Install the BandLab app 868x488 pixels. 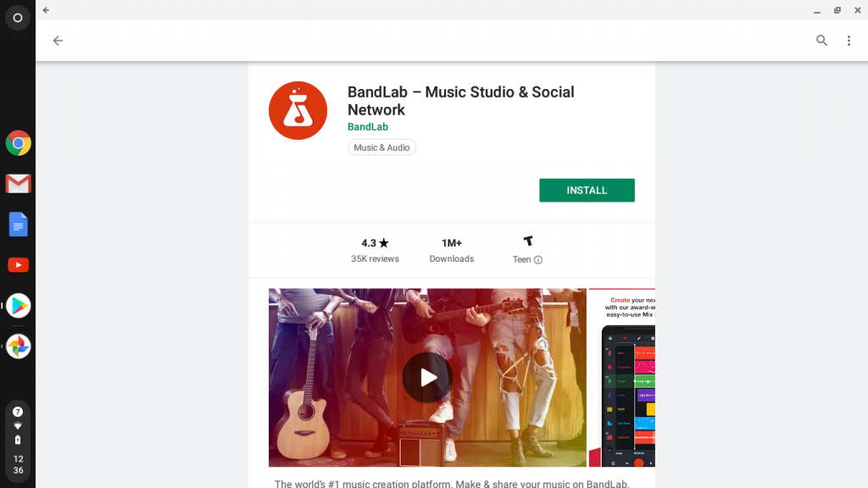point(587,191)
